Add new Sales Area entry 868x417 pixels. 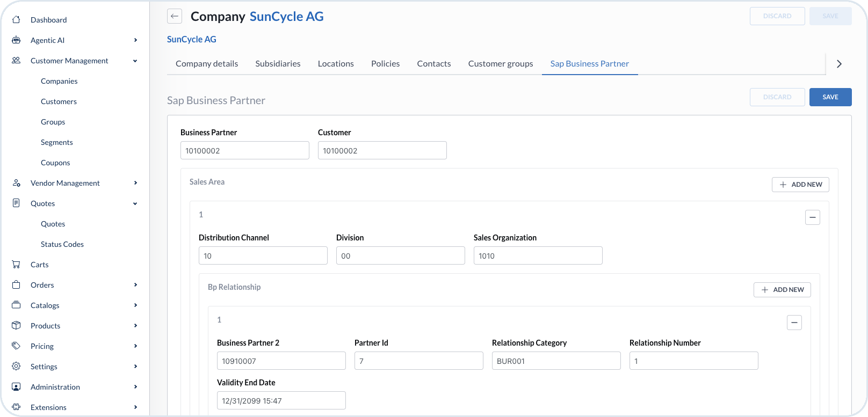click(800, 185)
